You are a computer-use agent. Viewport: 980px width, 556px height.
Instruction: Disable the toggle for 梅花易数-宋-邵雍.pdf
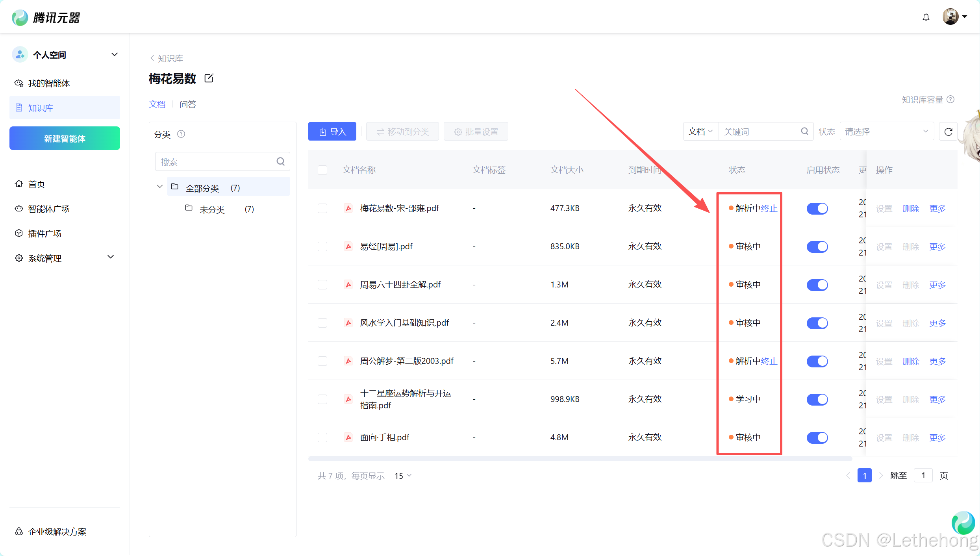817,208
